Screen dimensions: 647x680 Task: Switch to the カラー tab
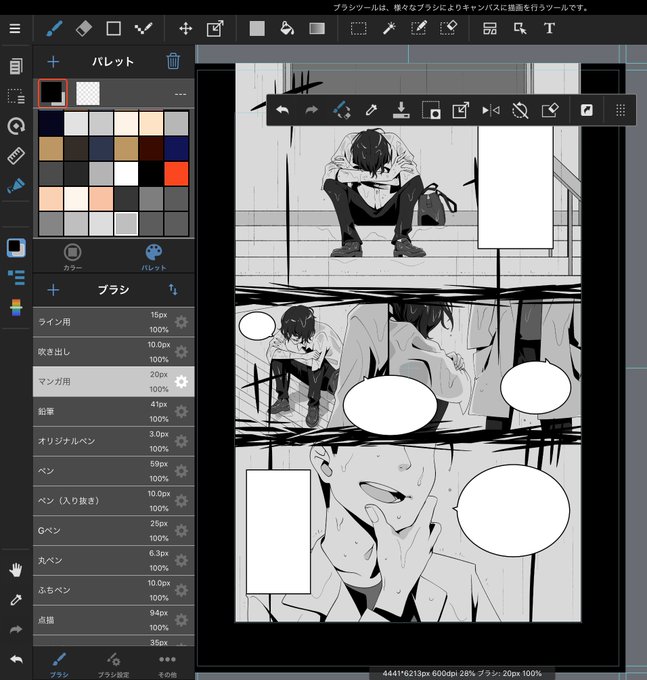point(72,257)
